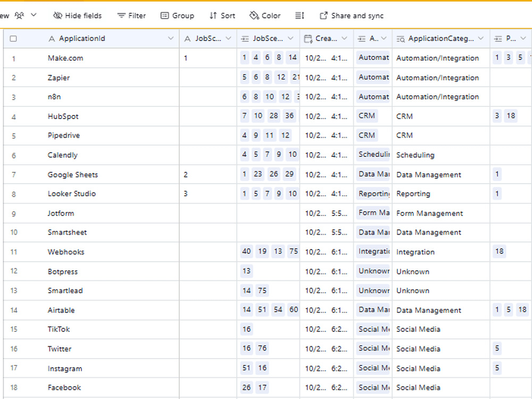Open the JobSc... text column dropdown
Screen dimensions: 532x399
[229, 38]
